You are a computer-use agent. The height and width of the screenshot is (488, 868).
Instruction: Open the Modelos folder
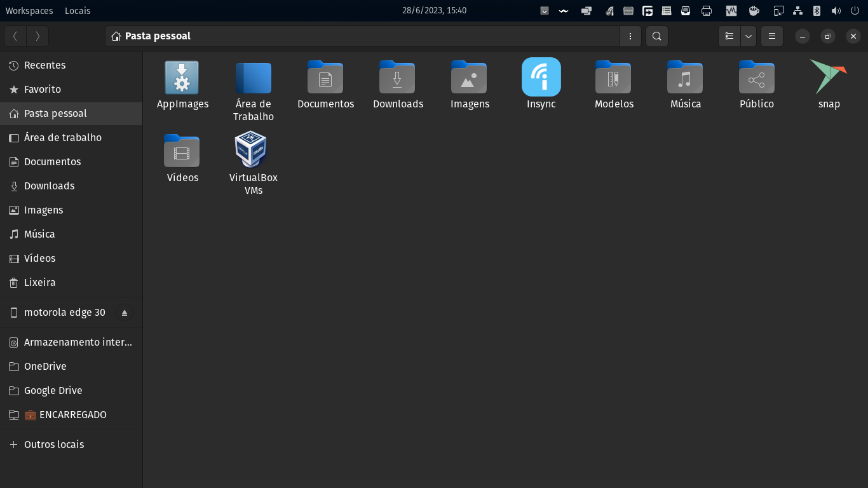tap(613, 78)
